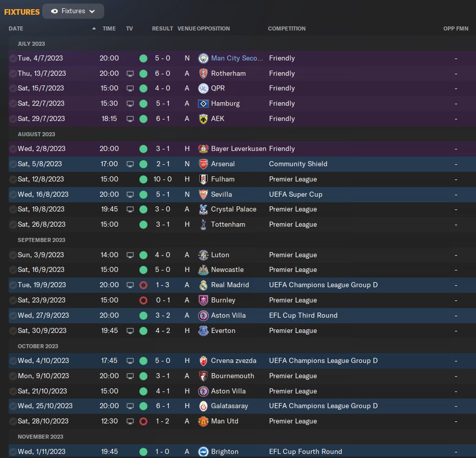Click the Luton club badge
Image resolution: width=476 pixels, height=458 pixels.
pos(203,255)
